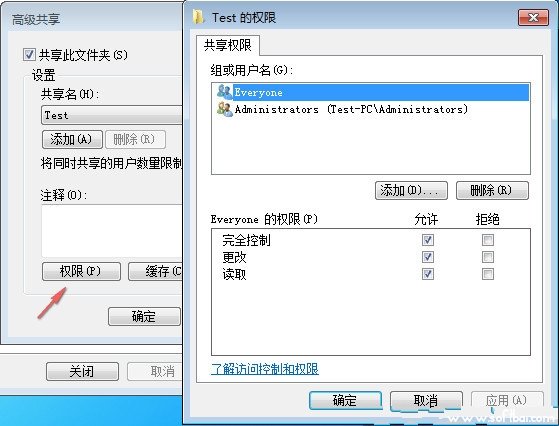Open the 共享名 Test combo box
The width and height of the screenshot is (559, 426).
(x=112, y=115)
